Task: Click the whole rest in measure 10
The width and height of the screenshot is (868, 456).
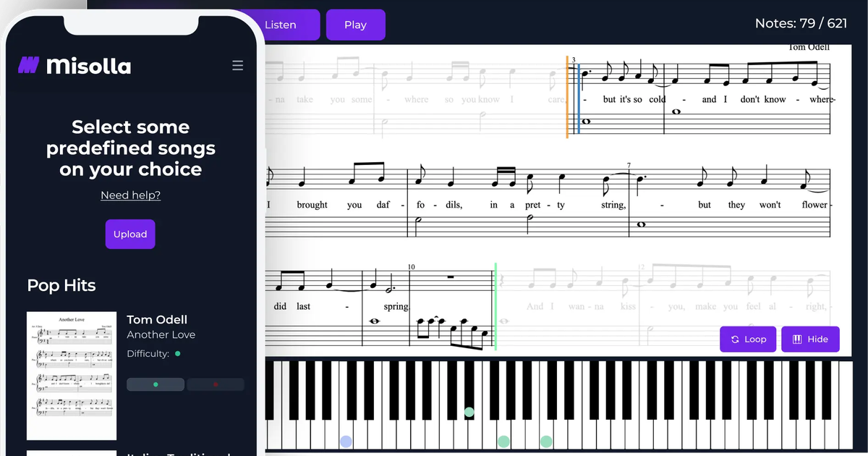Action: pyautogui.click(x=451, y=276)
